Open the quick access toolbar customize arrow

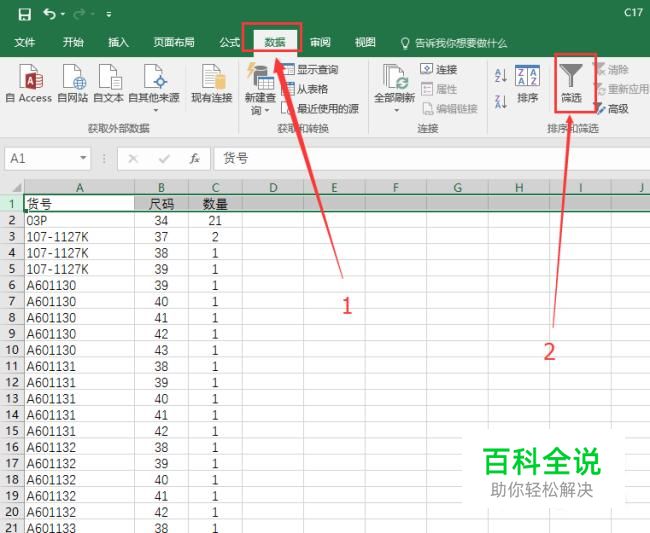109,15
